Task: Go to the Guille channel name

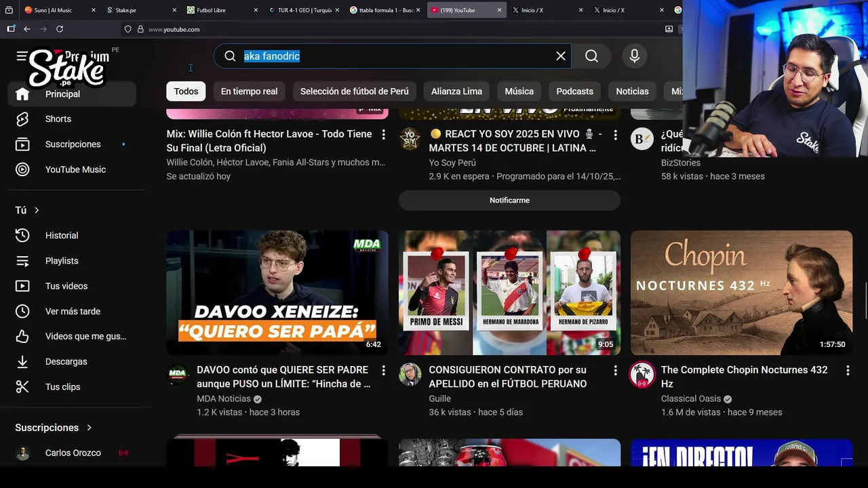Action: (x=439, y=399)
